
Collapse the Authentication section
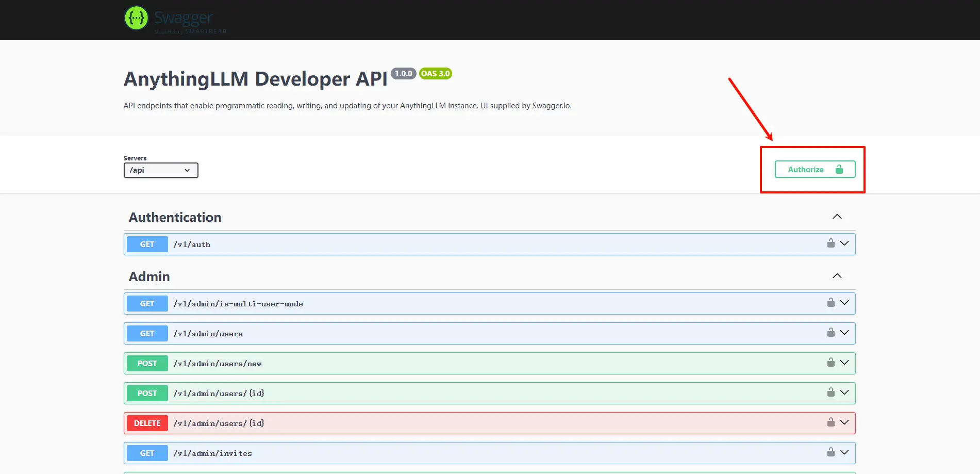click(x=837, y=217)
